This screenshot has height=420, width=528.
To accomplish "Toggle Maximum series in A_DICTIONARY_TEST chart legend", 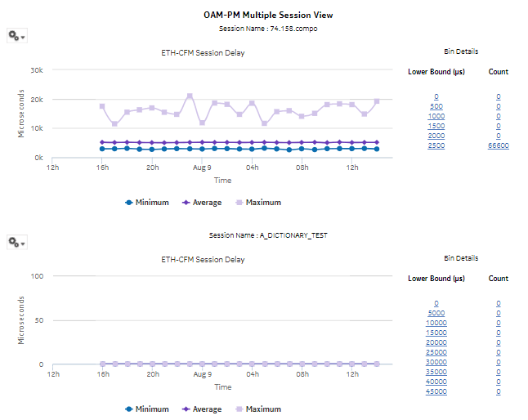I will point(258,409).
